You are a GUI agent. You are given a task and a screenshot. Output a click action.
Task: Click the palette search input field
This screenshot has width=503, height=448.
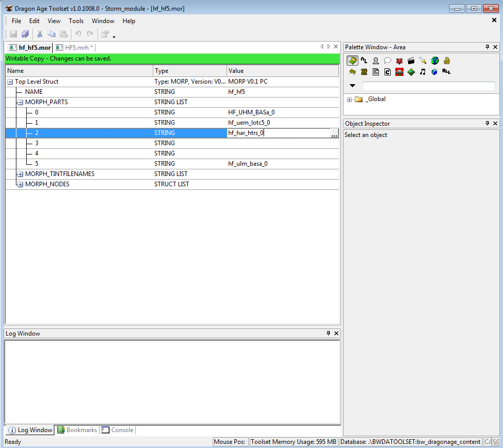point(428,86)
